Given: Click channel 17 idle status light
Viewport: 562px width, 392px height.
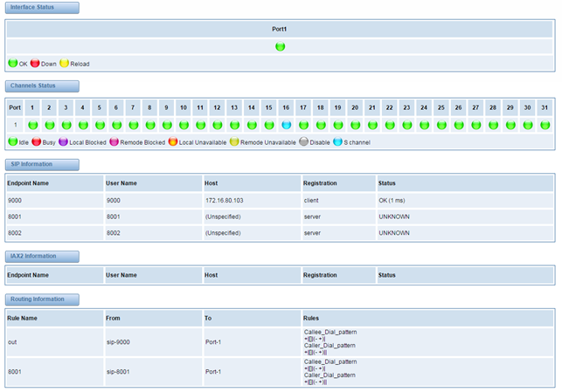Looking at the screenshot, I should coord(303,125).
